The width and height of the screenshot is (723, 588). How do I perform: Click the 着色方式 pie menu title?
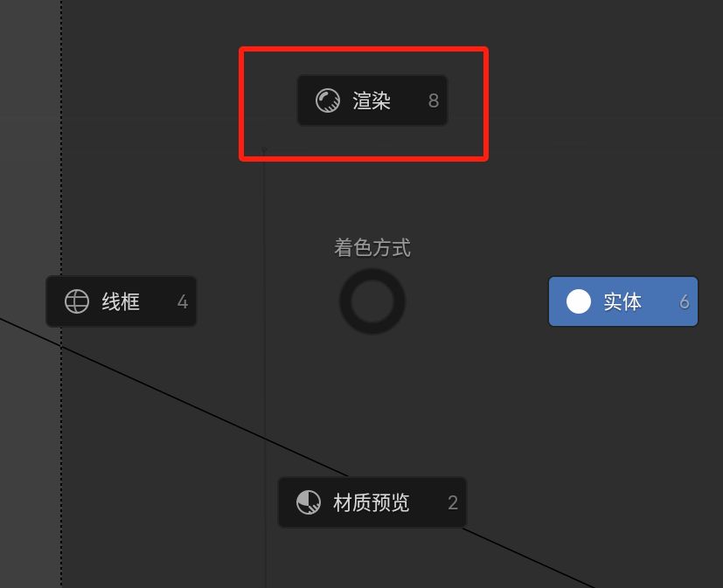372,247
